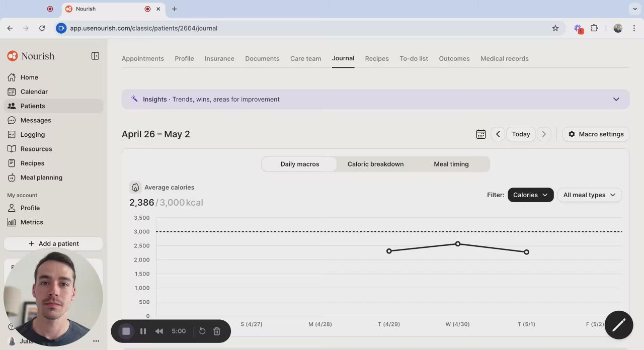Image resolution: width=644 pixels, height=350 pixels.
Task: Switch to the patient Profile tab
Action: click(184, 59)
